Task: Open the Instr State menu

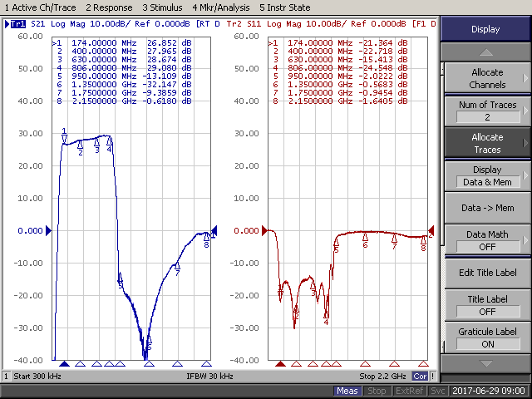Action: coord(285,7)
